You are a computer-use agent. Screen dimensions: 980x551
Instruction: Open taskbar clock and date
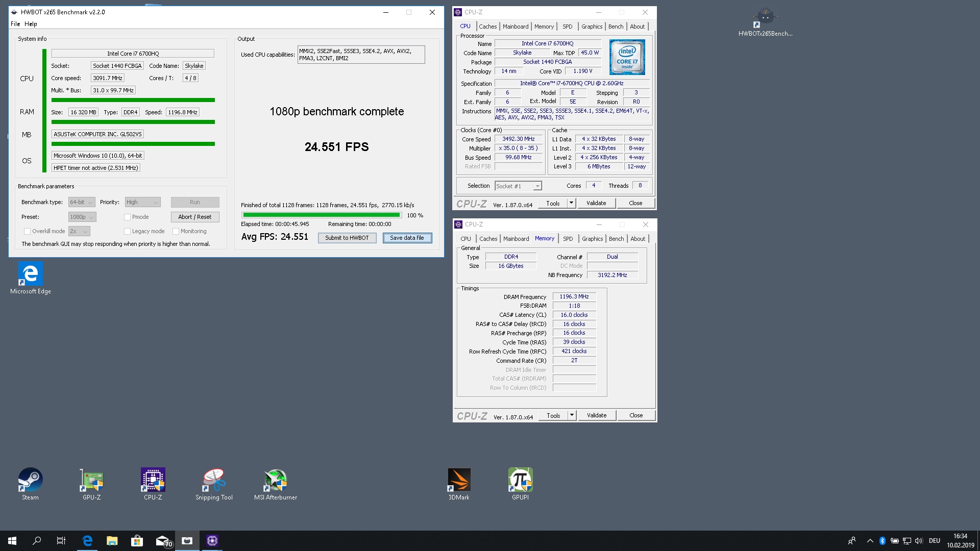[x=960, y=541]
